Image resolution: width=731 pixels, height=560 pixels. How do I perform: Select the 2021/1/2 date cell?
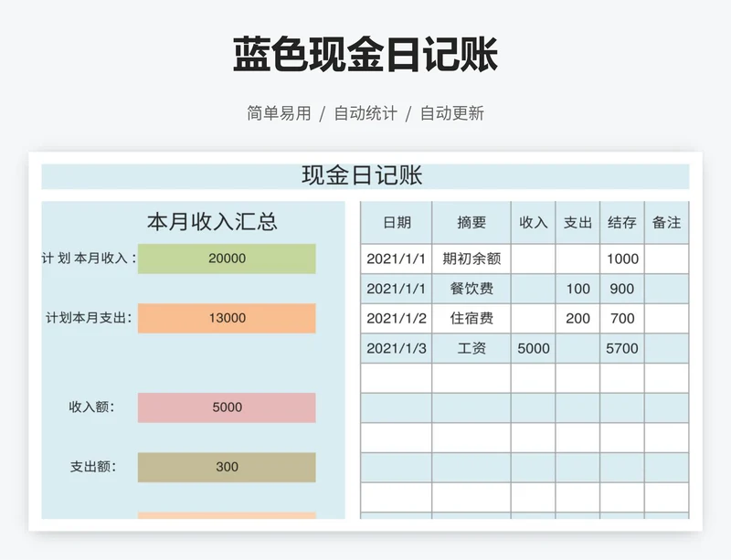(397, 319)
